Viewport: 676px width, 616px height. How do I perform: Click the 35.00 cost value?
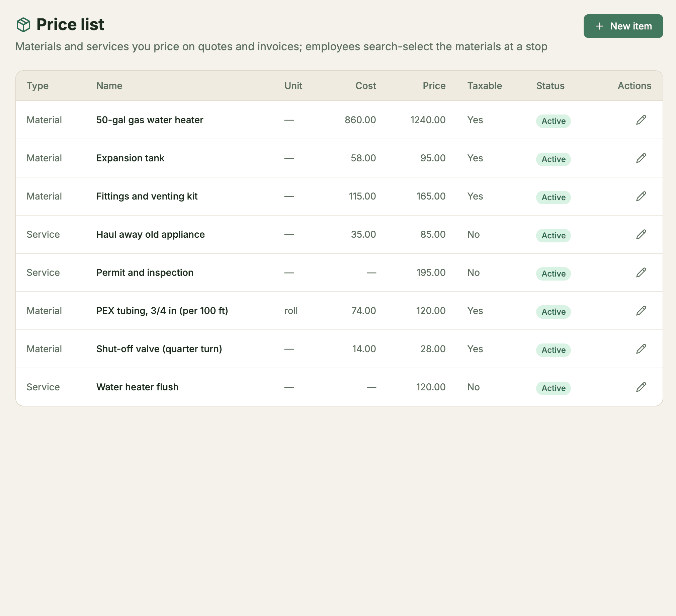point(363,235)
